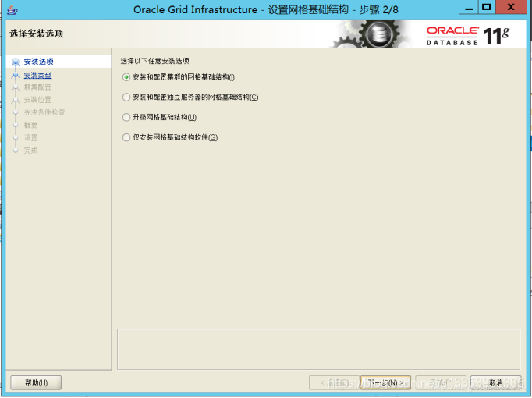The height and width of the screenshot is (398, 532).
Task: Open help with the 帮助(H) button
Action: [x=36, y=382]
